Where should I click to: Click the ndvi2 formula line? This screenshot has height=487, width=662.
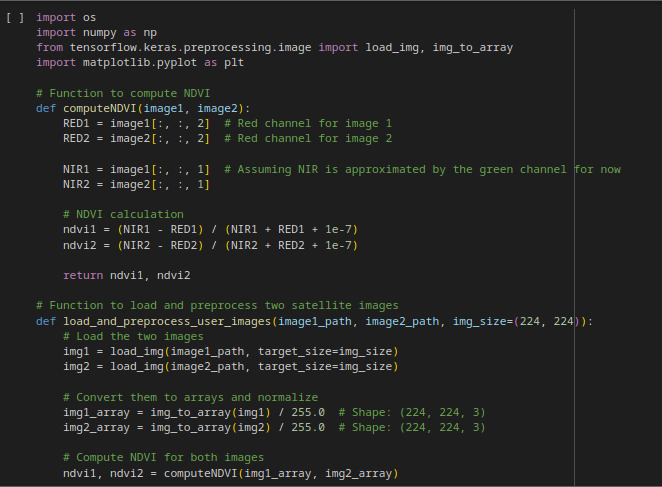point(210,244)
